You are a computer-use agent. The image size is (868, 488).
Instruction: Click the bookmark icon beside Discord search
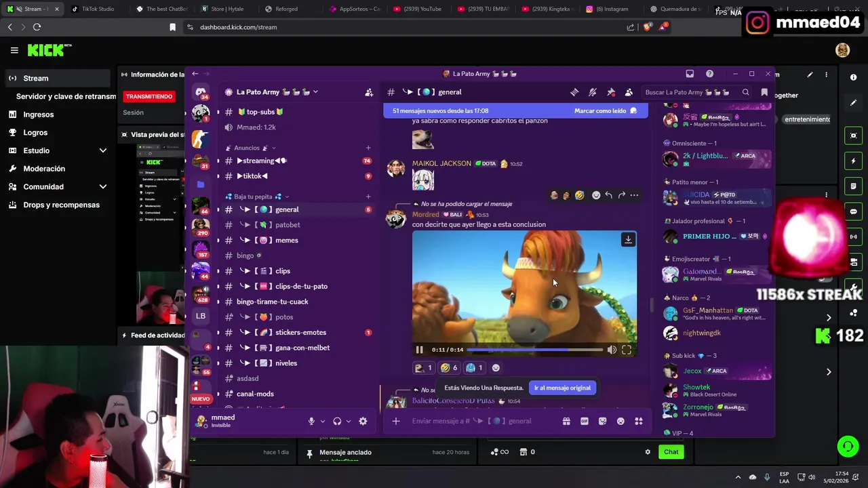(764, 92)
